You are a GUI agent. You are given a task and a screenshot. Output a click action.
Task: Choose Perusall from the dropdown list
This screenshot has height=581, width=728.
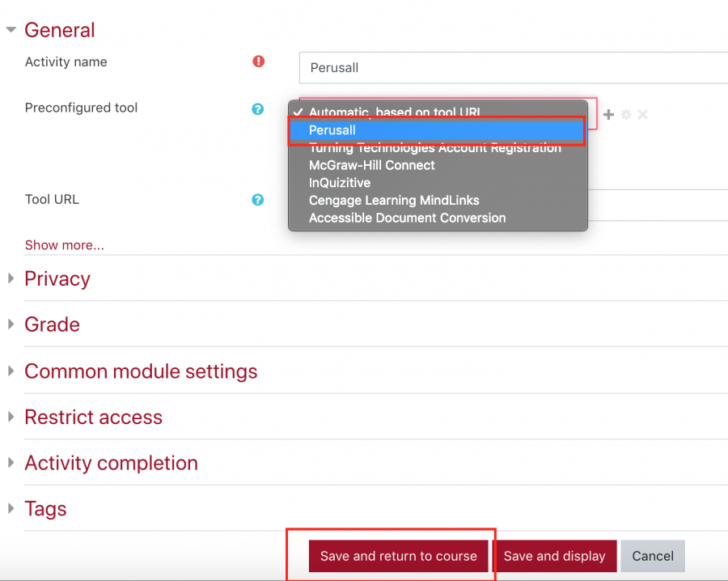(438, 130)
